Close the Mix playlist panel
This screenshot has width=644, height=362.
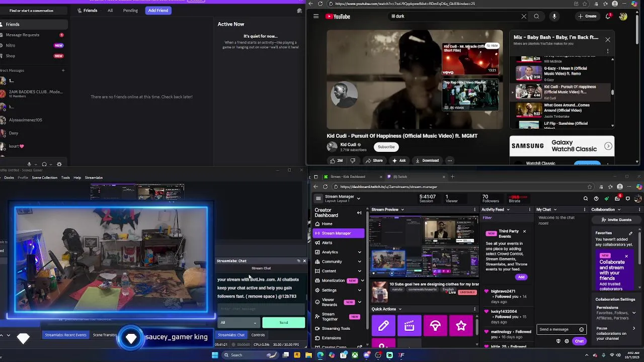(607, 39)
